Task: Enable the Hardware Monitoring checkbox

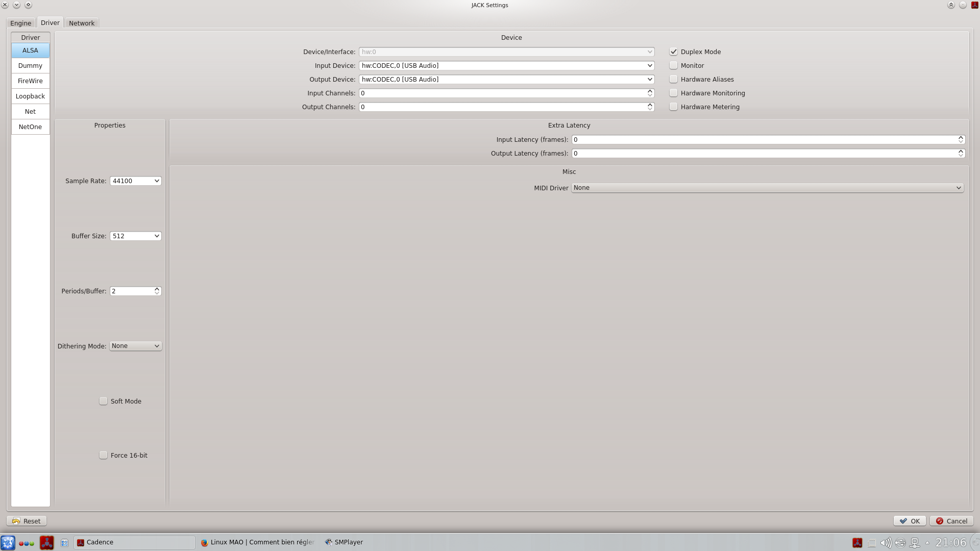Action: point(674,93)
